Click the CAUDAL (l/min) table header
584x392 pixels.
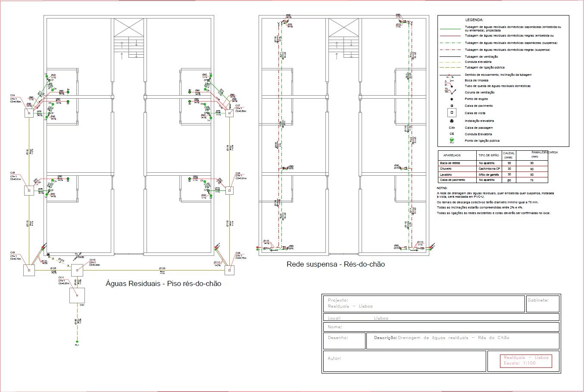(509, 155)
